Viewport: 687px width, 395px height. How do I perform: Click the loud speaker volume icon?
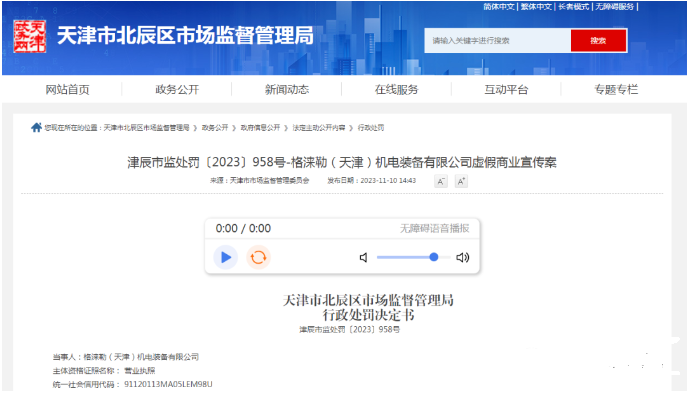pyautogui.click(x=463, y=257)
